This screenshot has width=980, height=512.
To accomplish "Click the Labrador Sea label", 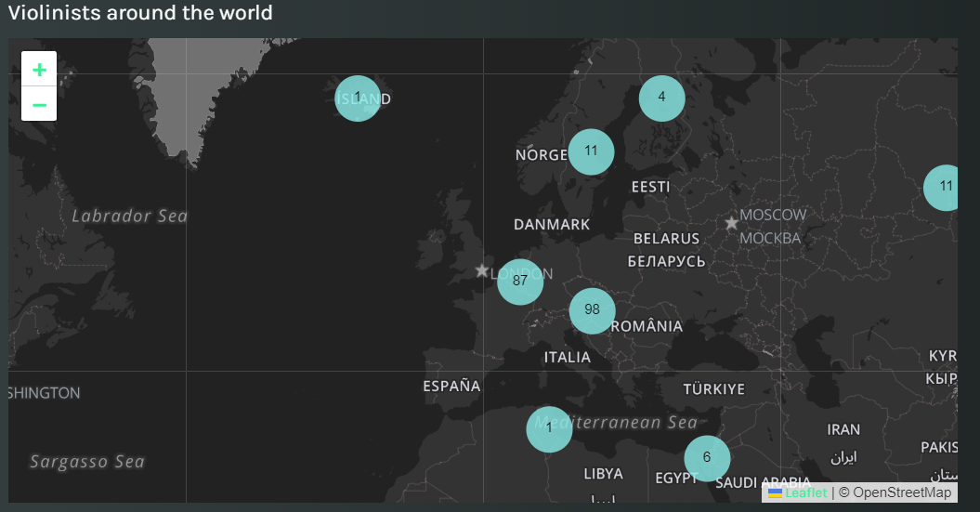I will click(130, 217).
